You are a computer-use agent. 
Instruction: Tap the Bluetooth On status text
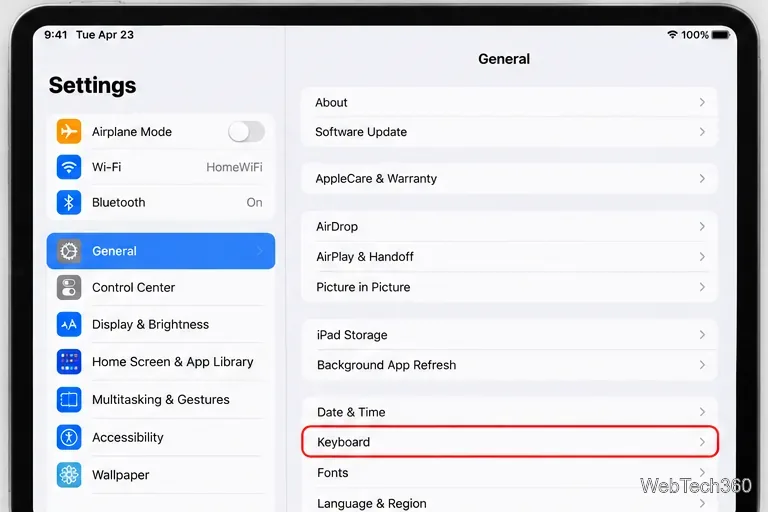click(254, 202)
